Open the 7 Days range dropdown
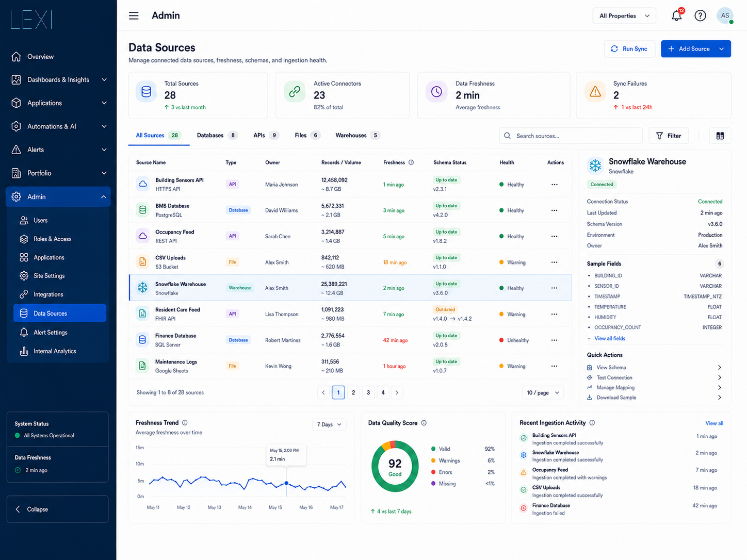 click(x=329, y=424)
